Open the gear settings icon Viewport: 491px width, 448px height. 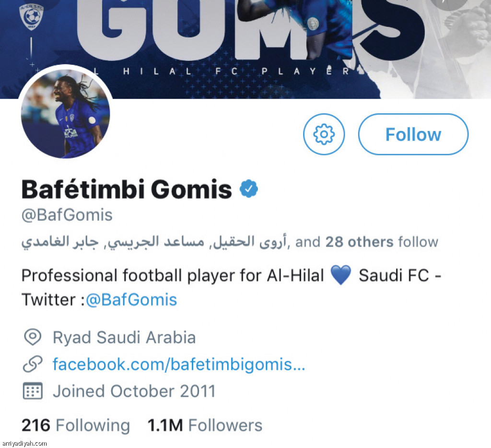(324, 134)
